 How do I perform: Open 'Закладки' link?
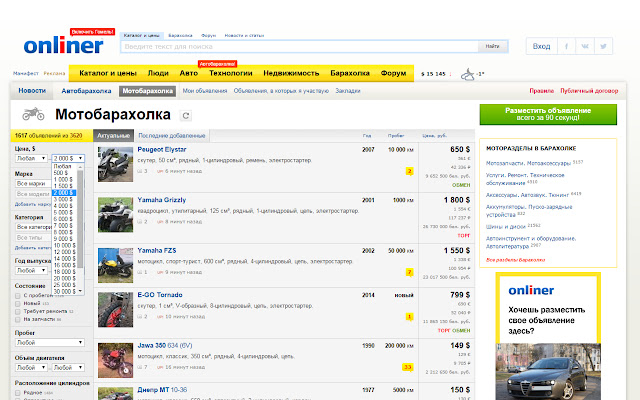click(348, 91)
